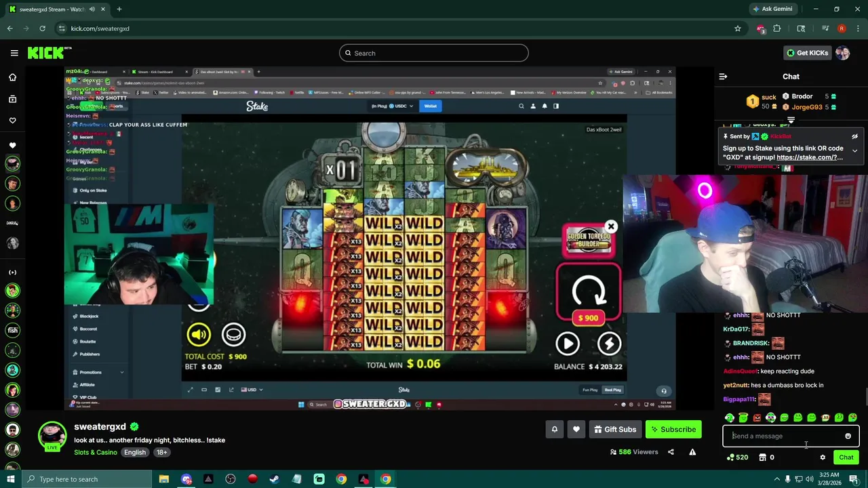The width and height of the screenshot is (868, 488).
Task: Toggle stream notification bell
Action: 554,429
